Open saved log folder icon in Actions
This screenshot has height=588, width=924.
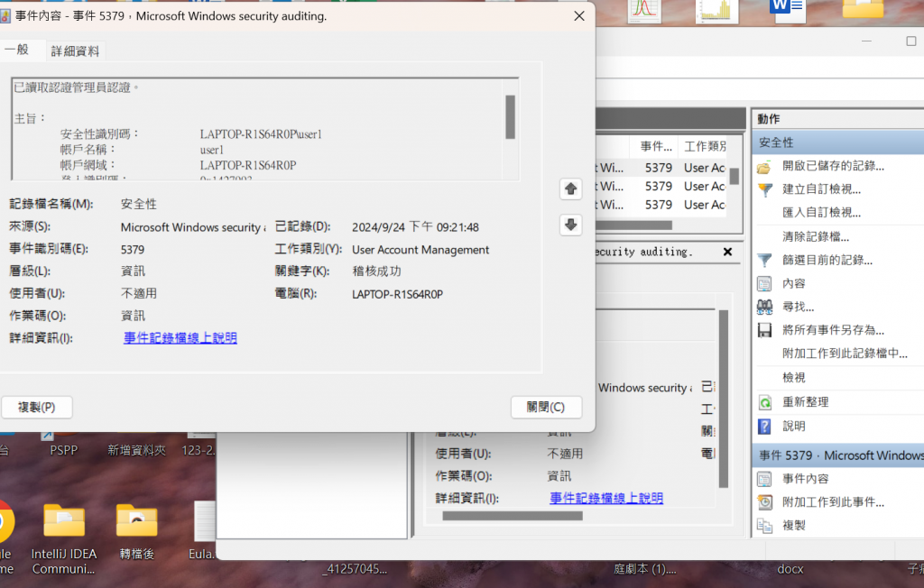point(764,167)
